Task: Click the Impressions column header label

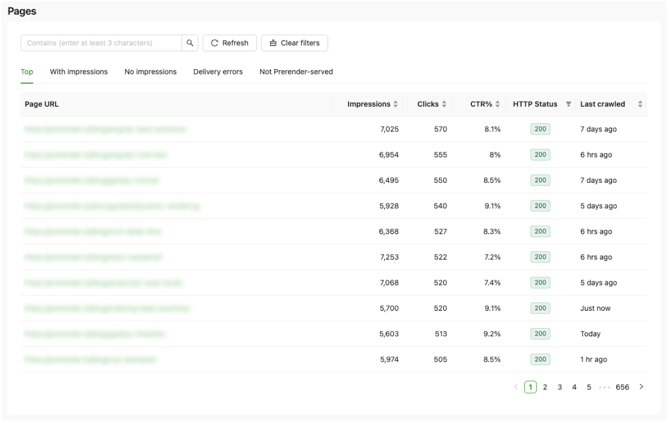Action: (x=368, y=104)
